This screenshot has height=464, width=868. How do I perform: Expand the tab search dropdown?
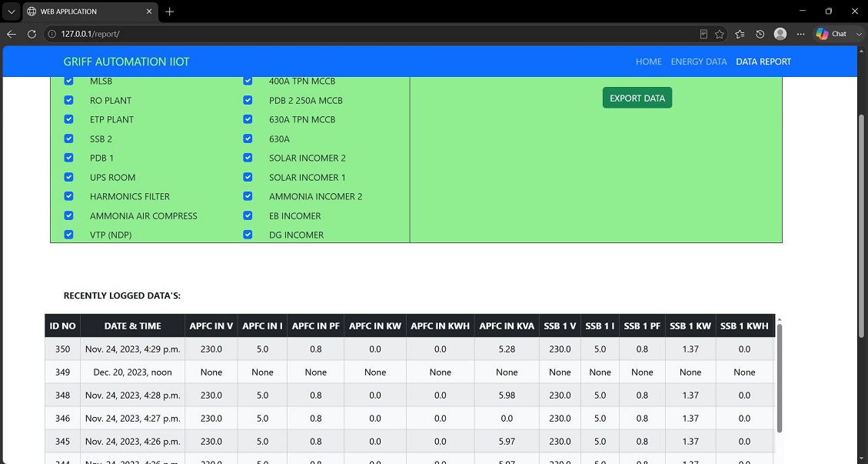(x=11, y=11)
